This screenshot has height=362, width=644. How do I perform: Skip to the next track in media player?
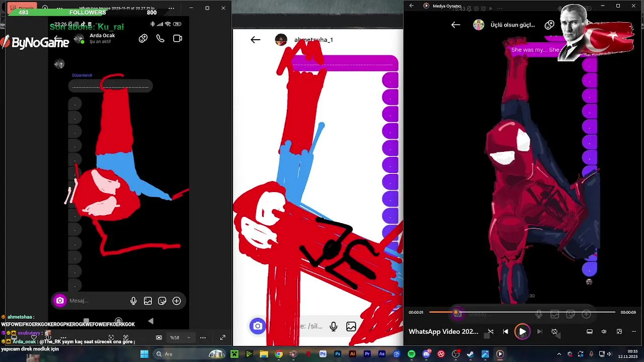pos(539,331)
